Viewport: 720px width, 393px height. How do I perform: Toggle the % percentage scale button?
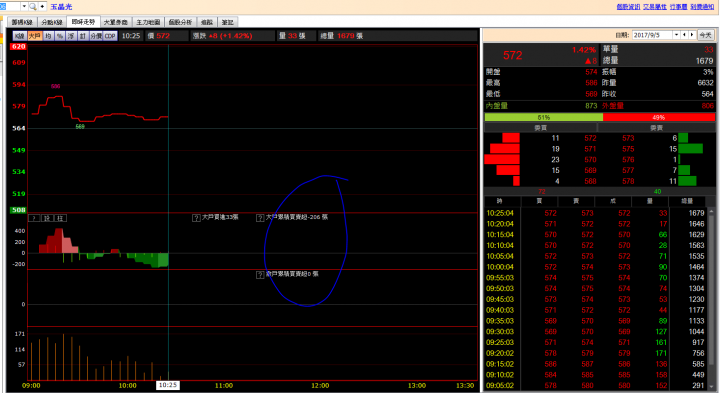click(x=60, y=36)
